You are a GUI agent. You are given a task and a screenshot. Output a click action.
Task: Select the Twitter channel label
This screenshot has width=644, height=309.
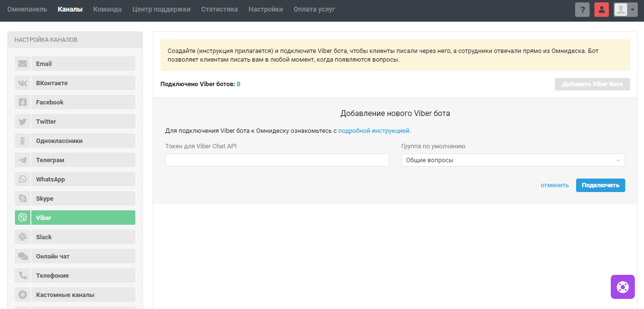pos(83,121)
